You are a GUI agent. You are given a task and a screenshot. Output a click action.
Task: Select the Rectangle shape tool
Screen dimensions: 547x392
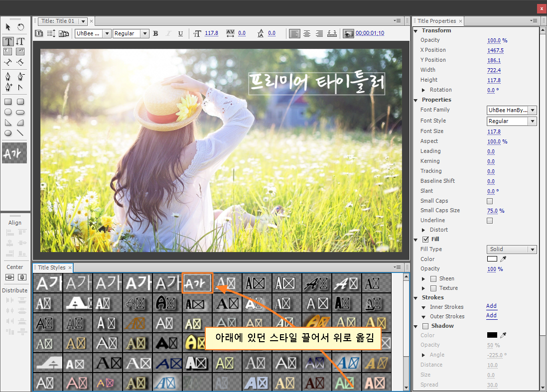coord(8,102)
